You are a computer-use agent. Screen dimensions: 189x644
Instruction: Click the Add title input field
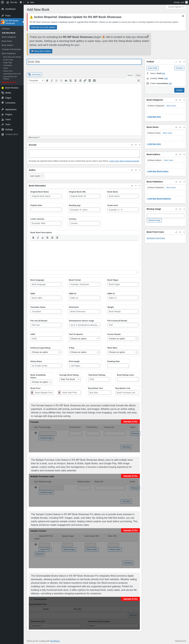point(84,62)
